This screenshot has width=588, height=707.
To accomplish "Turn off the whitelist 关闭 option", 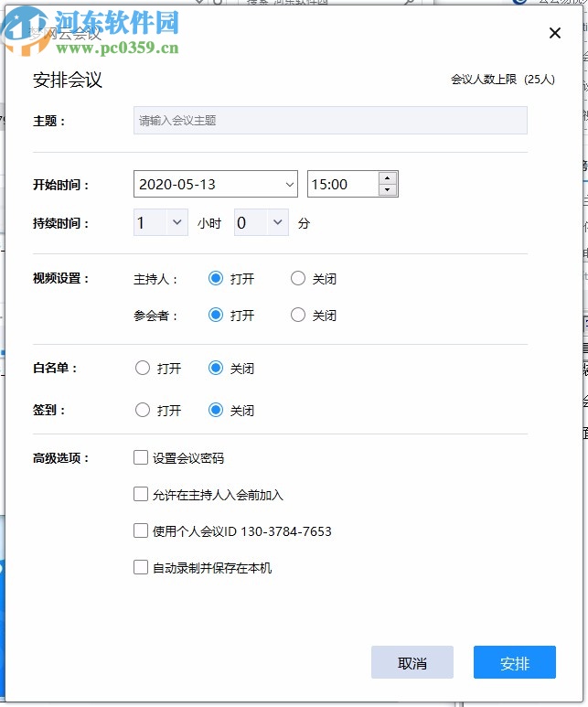I will (216, 368).
